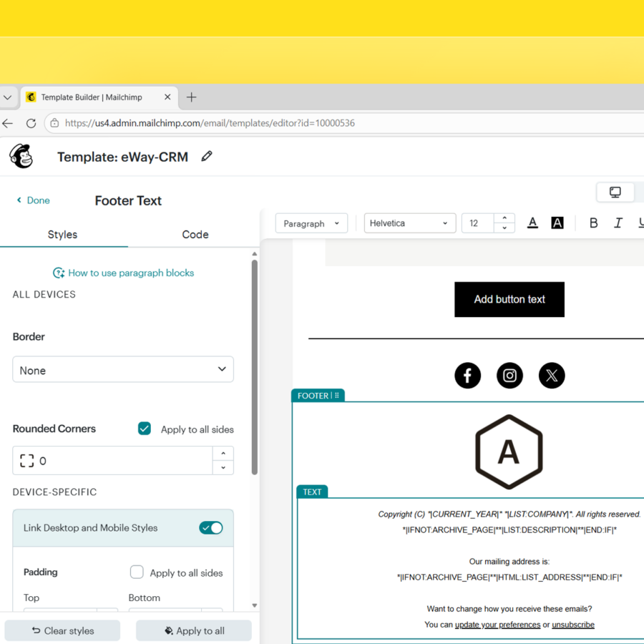The width and height of the screenshot is (644, 644).
Task: Click the Instagram social icon
Action: (x=509, y=375)
